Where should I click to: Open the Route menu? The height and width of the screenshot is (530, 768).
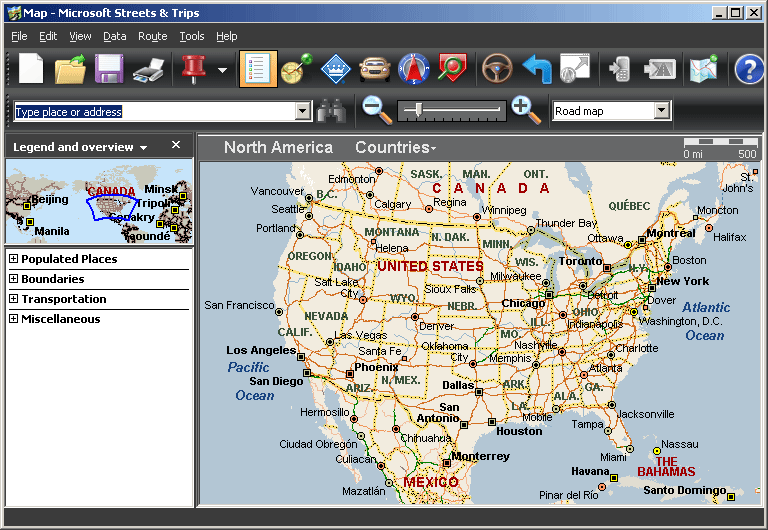tap(152, 36)
